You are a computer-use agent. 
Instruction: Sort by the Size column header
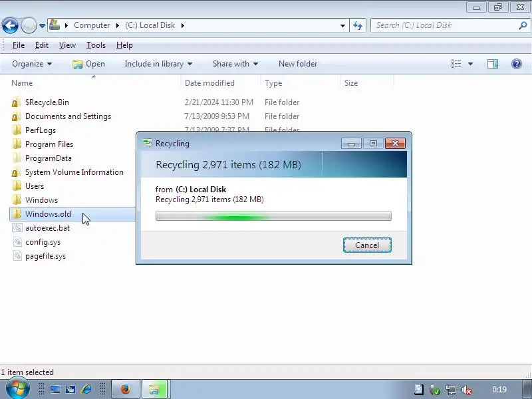(351, 83)
